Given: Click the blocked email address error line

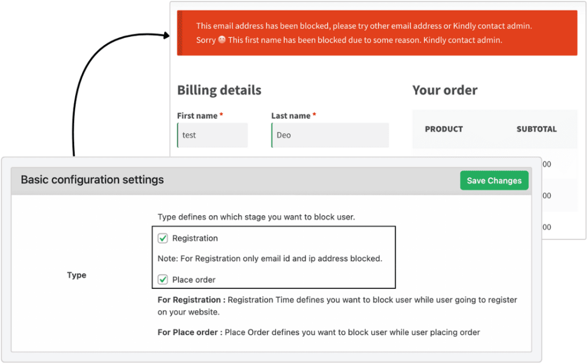Looking at the screenshot, I should coord(363,26).
